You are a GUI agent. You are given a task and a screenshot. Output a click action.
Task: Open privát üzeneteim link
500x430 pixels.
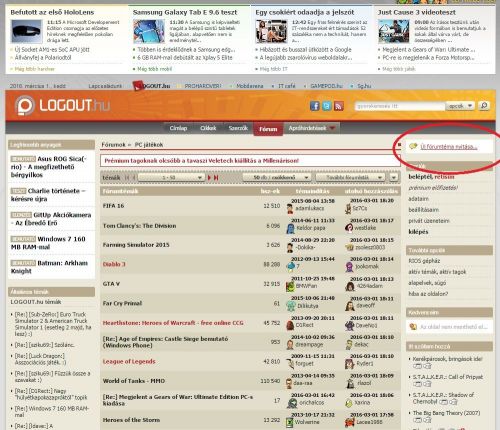429,221
